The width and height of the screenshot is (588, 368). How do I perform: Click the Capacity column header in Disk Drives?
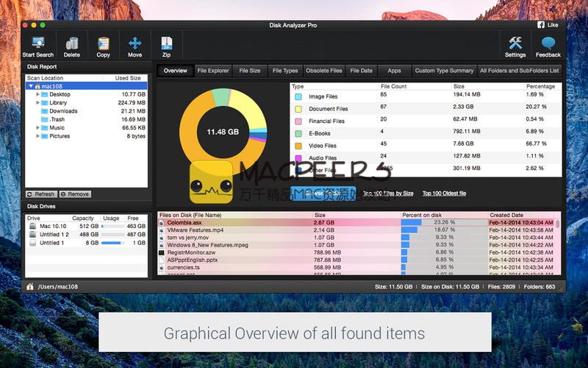click(83, 218)
